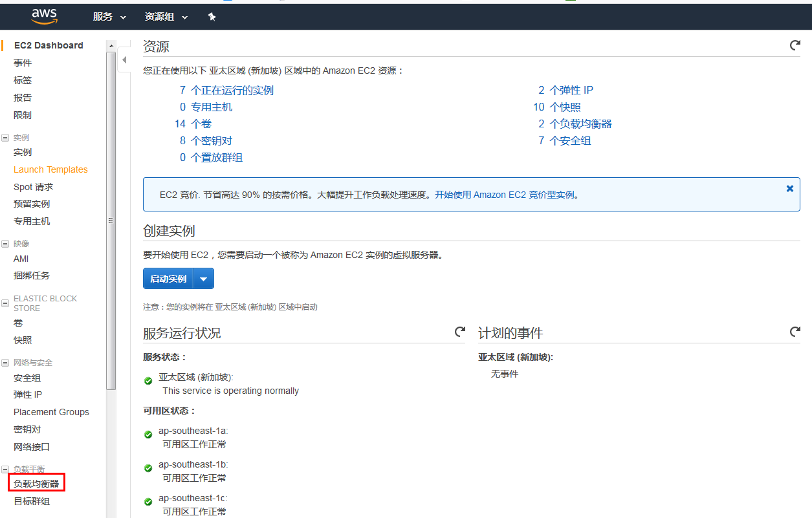Open 0 专用主机 resource link
The image size is (812, 518).
[206, 107]
